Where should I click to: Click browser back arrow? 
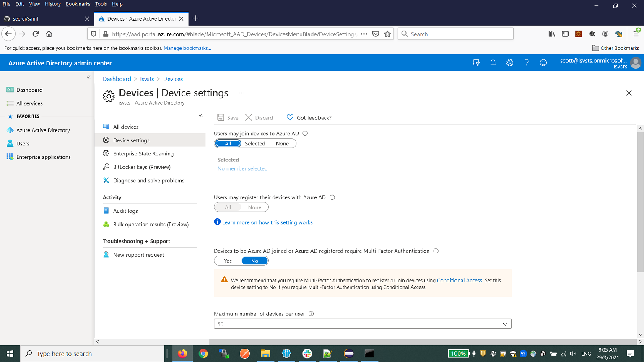coord(8,34)
